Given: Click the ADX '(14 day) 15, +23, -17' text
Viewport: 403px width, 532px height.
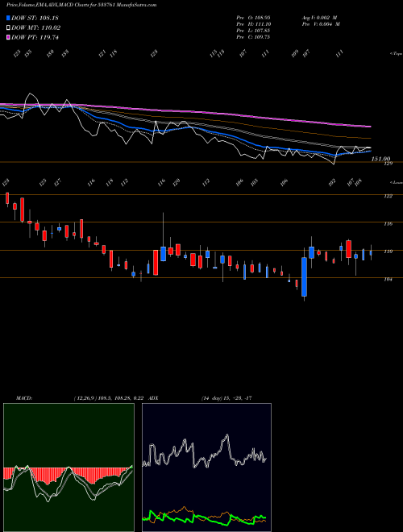Looking at the screenshot, I should pos(226,398).
